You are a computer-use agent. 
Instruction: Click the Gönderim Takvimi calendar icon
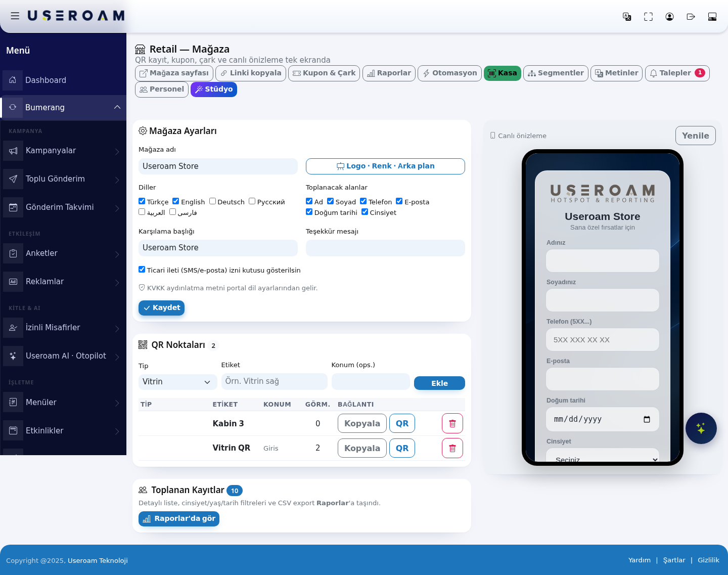pos(13,207)
